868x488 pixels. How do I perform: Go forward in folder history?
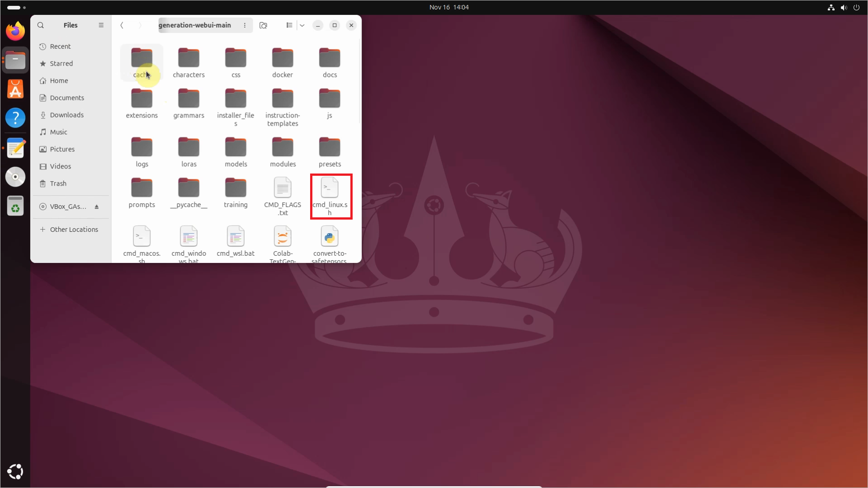tap(140, 25)
